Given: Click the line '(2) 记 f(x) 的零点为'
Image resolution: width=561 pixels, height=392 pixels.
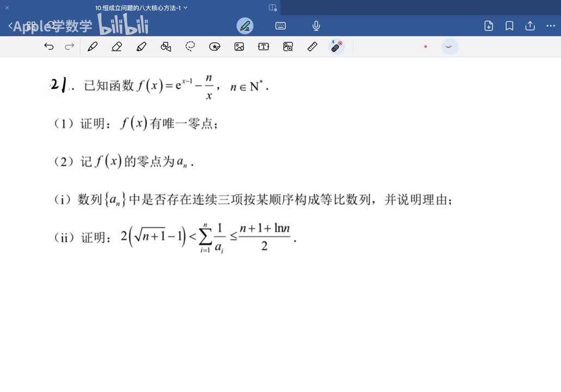Looking at the screenshot, I should tap(124, 162).
